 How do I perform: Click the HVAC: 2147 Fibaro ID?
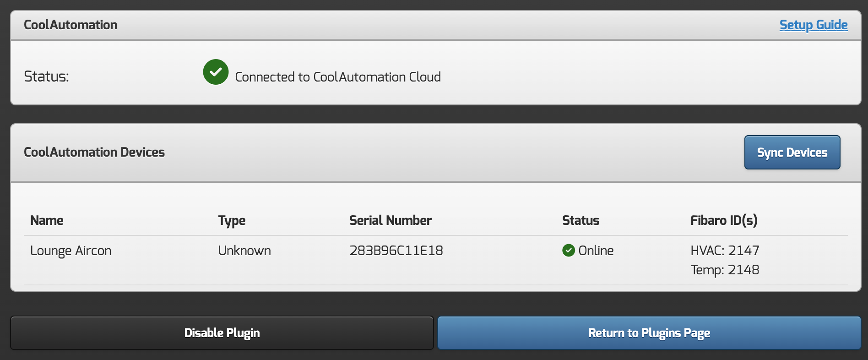(725, 251)
